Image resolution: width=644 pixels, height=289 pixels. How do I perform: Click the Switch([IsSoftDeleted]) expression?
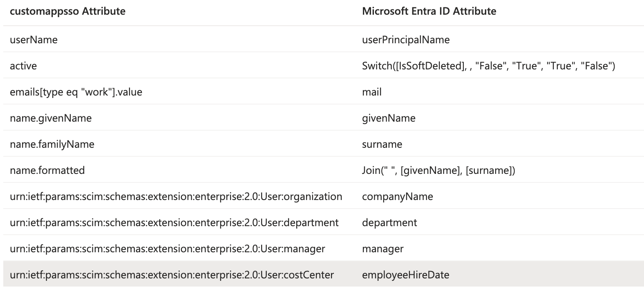488,66
